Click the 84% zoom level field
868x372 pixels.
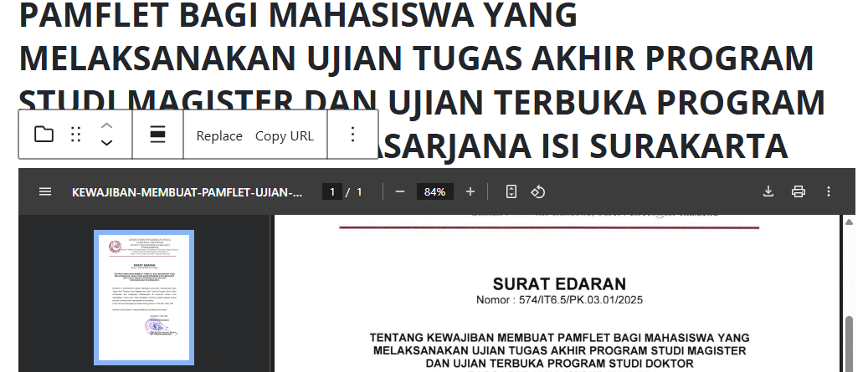[x=434, y=192]
